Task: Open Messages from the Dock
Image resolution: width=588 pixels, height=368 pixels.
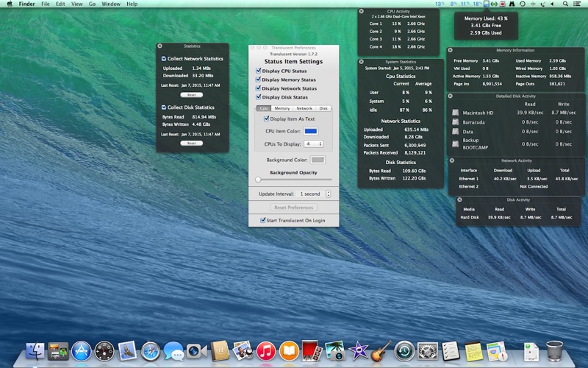Action: (x=173, y=352)
